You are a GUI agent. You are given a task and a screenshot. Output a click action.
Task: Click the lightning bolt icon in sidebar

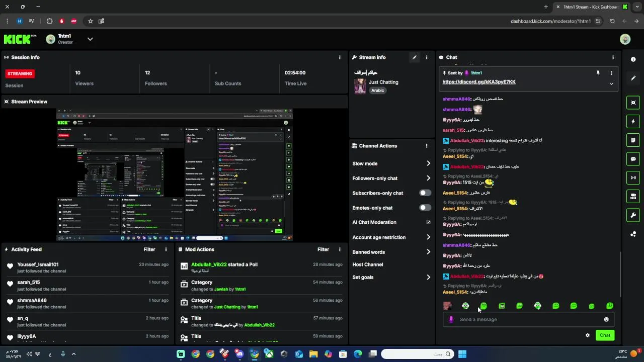click(x=633, y=121)
